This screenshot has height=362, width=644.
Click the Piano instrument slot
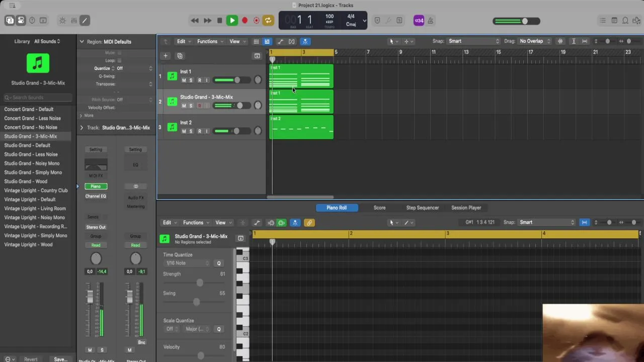pos(96,187)
